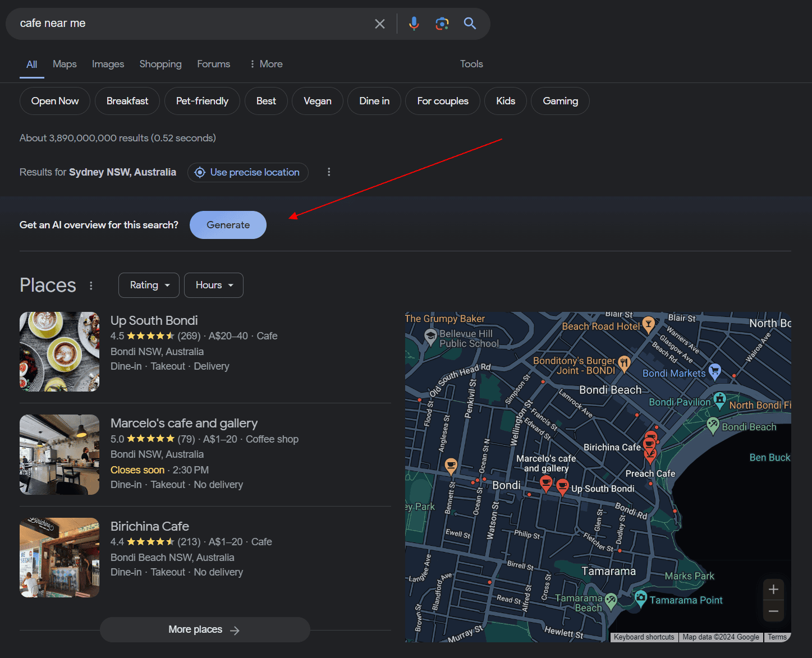Image resolution: width=812 pixels, height=658 pixels.
Task: Click the magnifying glass search icon
Action: click(470, 24)
